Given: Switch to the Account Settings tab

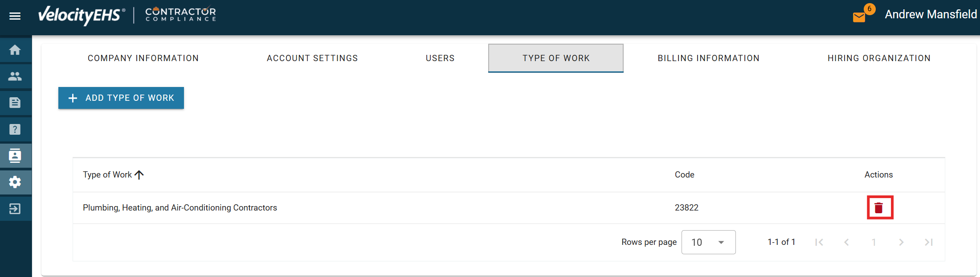Looking at the screenshot, I should [x=312, y=58].
